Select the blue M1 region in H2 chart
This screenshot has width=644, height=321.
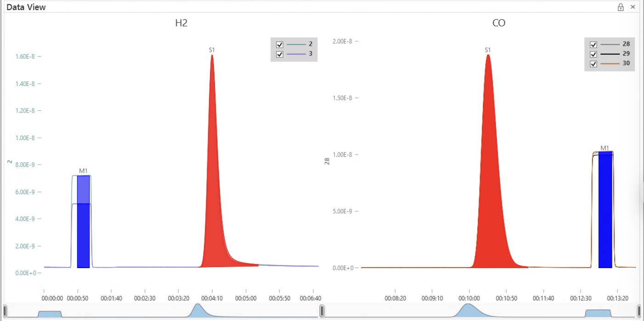83,222
